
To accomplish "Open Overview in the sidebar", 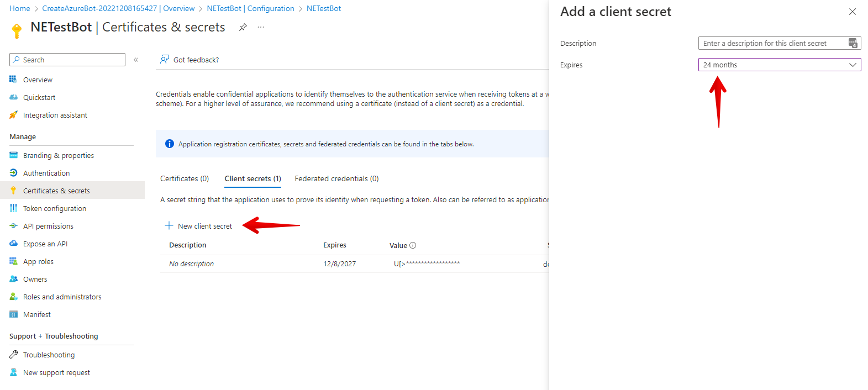I will click(38, 80).
